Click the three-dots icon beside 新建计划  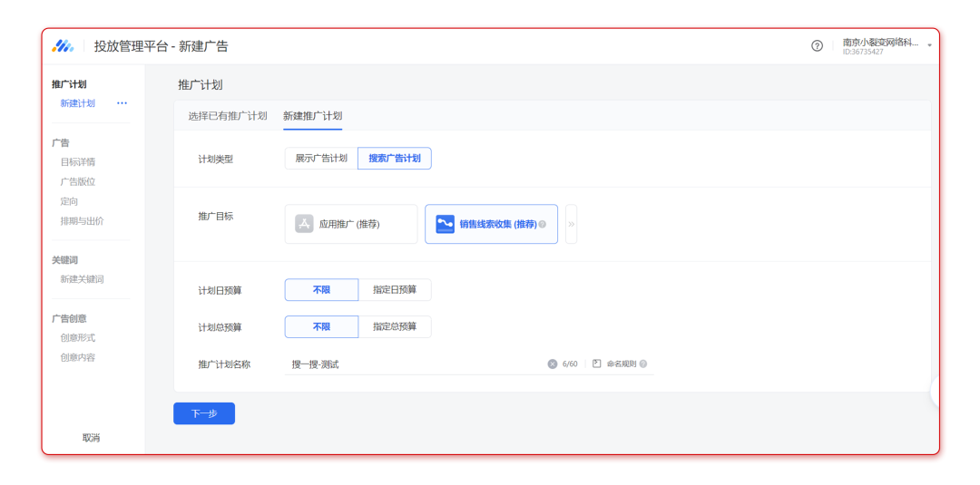[122, 103]
